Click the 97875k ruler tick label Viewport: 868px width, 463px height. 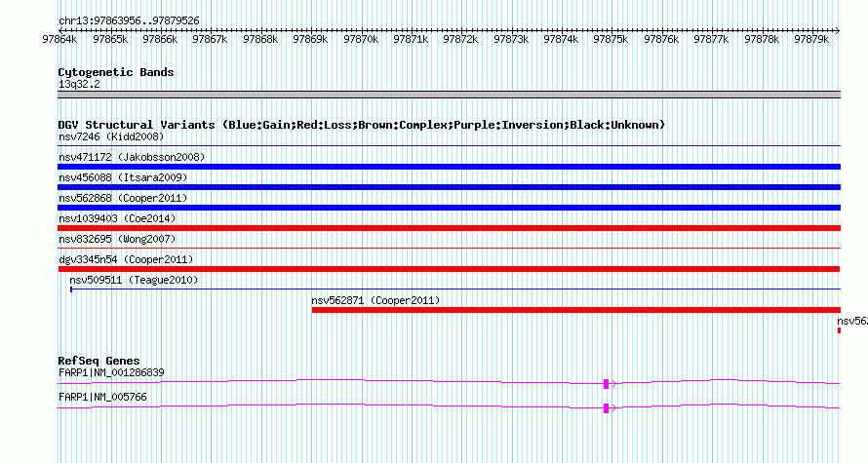click(x=610, y=39)
